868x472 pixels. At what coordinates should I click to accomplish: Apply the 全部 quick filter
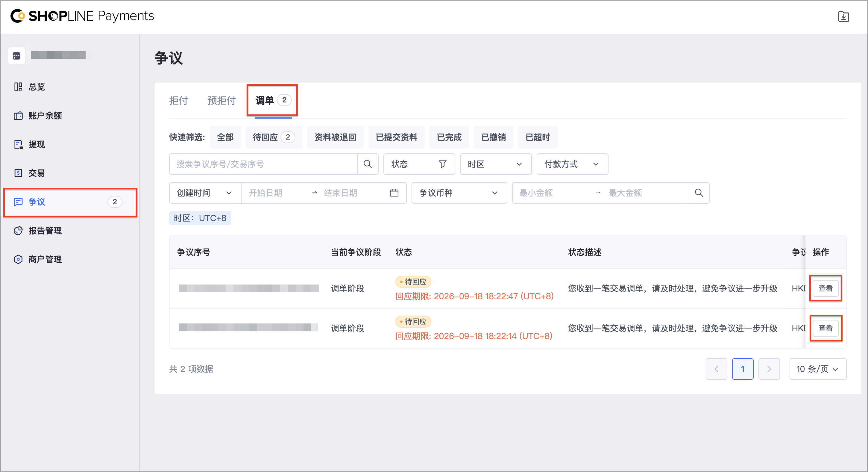pos(225,137)
